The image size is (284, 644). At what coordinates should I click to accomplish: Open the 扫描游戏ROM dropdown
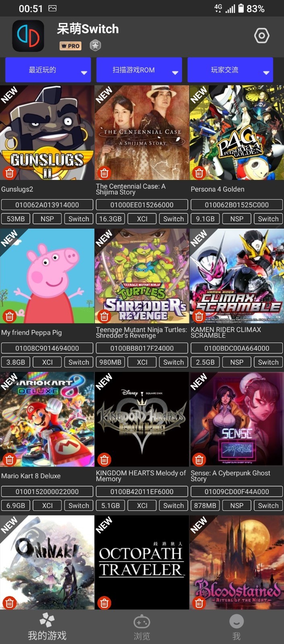click(139, 70)
